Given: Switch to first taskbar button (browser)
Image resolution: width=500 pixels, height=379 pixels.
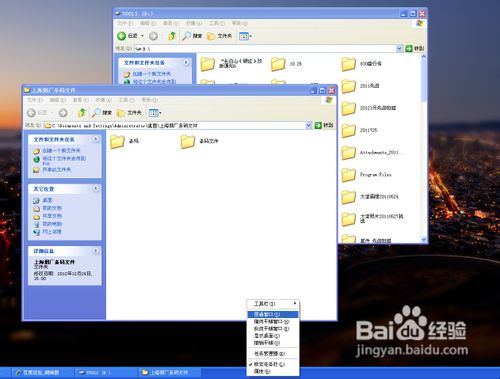Looking at the screenshot, I should coord(42,372).
